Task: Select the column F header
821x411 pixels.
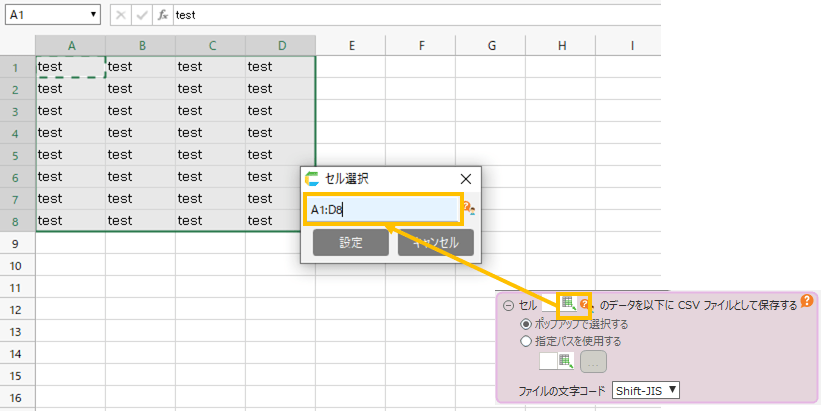Action: click(x=421, y=45)
